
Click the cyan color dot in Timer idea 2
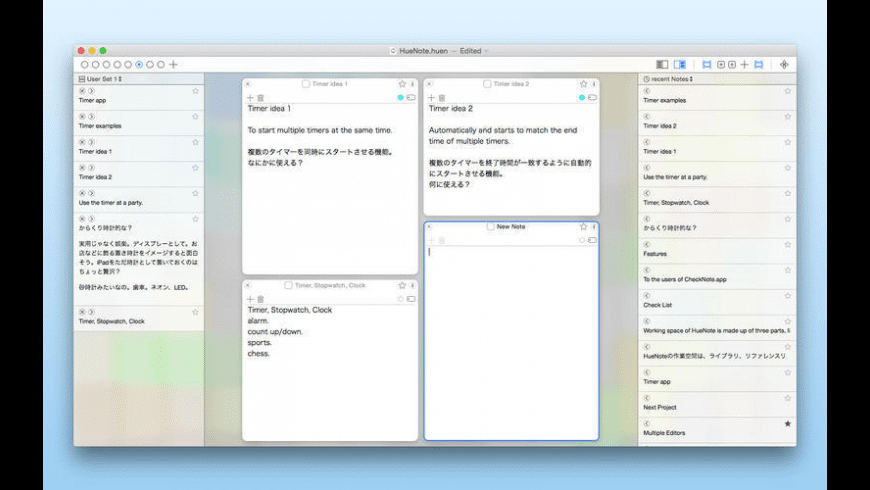582,98
